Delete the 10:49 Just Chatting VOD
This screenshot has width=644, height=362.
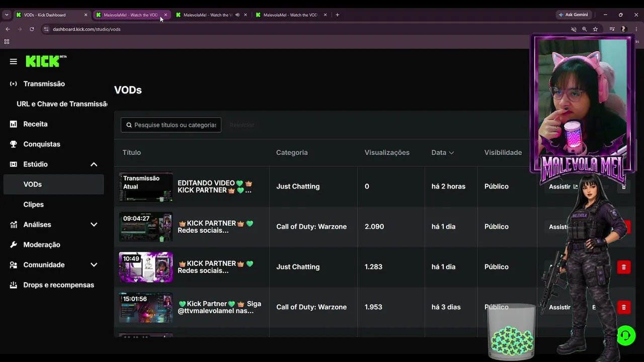[x=624, y=267]
